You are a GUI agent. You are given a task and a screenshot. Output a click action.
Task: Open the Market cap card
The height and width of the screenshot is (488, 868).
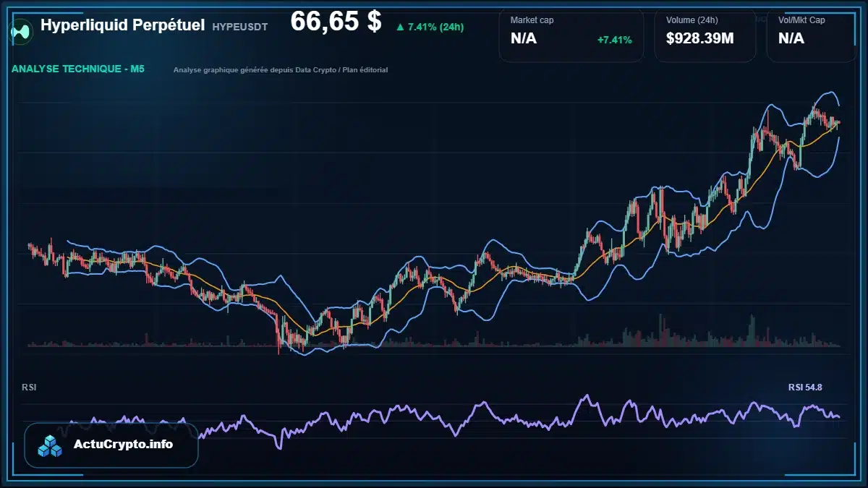pyautogui.click(x=571, y=34)
